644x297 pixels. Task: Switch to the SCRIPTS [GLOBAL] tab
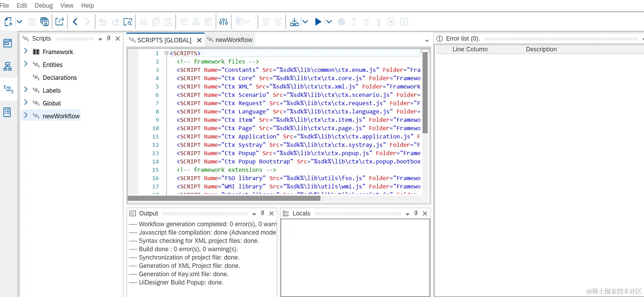coord(164,40)
